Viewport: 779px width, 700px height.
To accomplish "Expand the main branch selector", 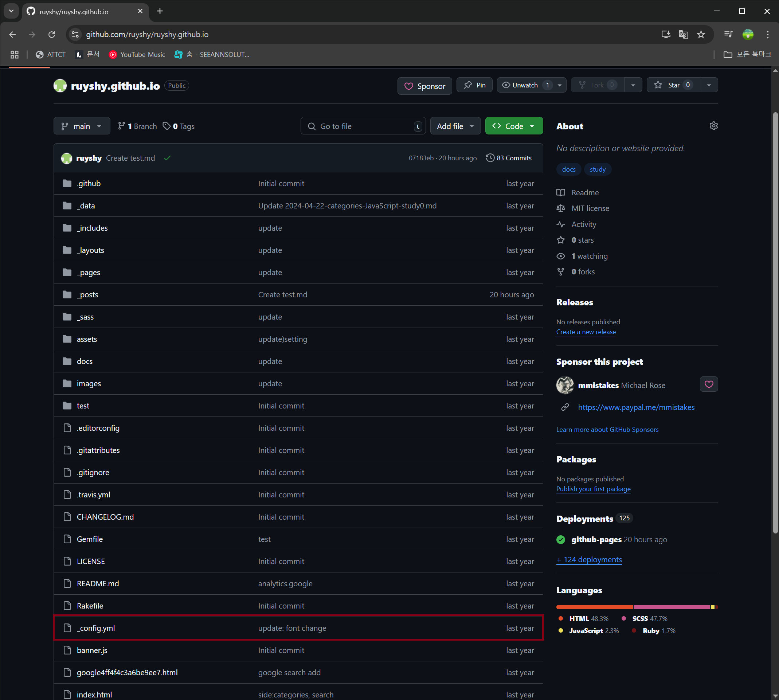I will (x=82, y=126).
